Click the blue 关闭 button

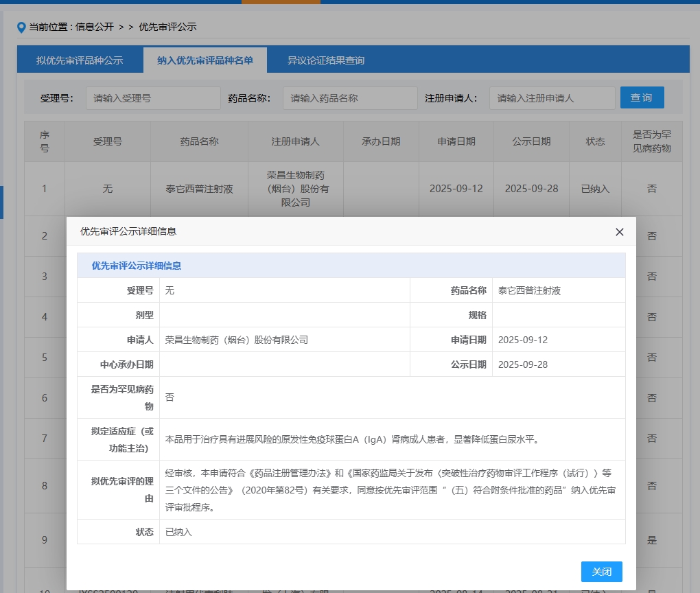point(601,572)
